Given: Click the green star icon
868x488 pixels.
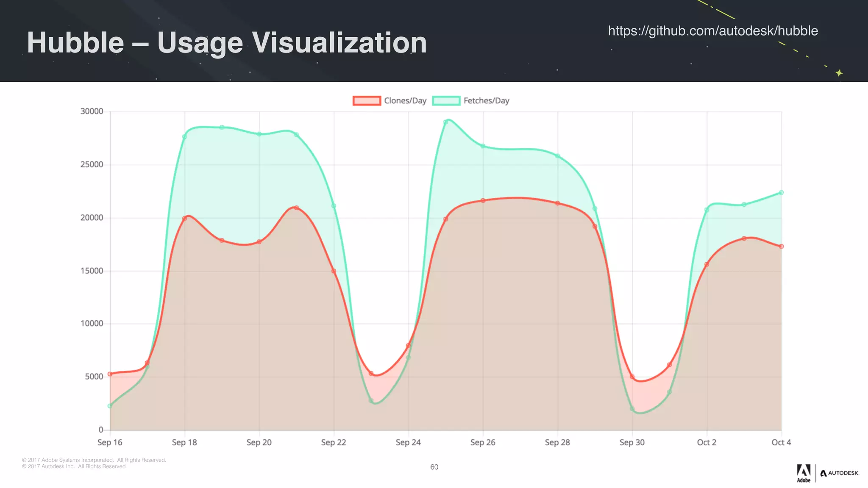Looking at the screenshot, I should coord(839,73).
